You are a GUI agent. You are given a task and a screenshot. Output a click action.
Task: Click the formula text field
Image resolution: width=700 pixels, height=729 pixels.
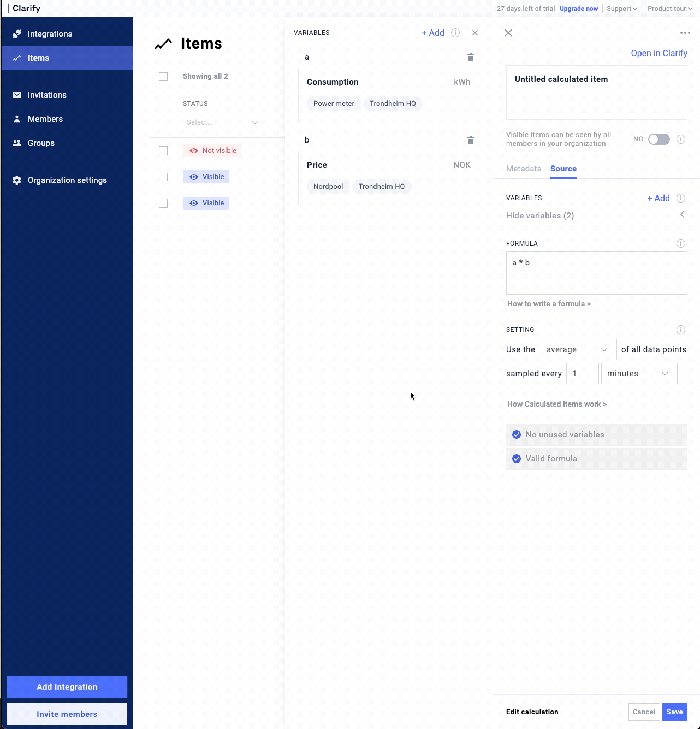tap(596, 273)
